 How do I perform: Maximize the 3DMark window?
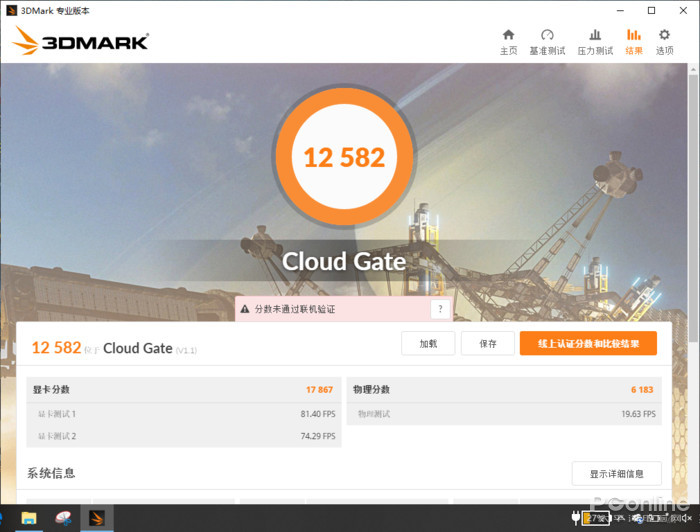click(651, 10)
